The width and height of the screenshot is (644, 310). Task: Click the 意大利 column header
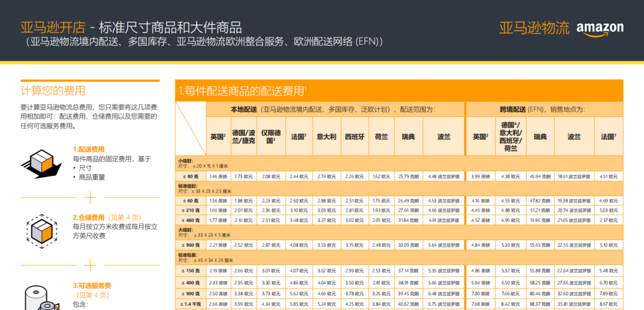pos(326,137)
